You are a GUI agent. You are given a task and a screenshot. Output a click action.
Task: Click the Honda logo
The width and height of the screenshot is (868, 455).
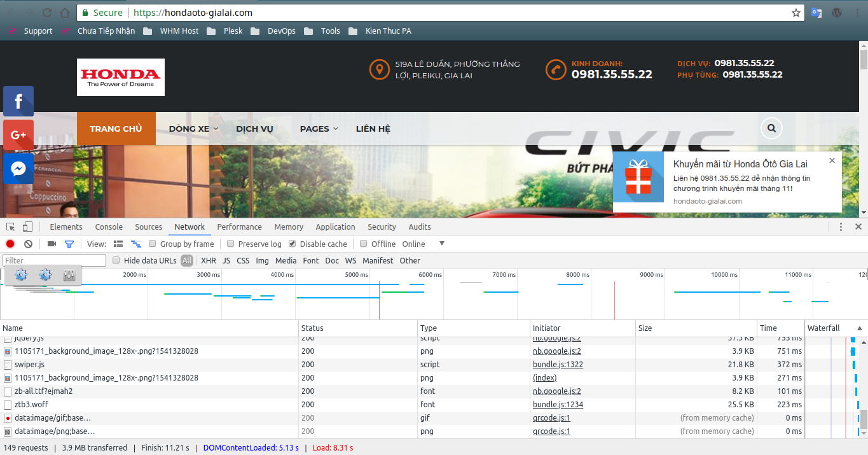click(121, 78)
